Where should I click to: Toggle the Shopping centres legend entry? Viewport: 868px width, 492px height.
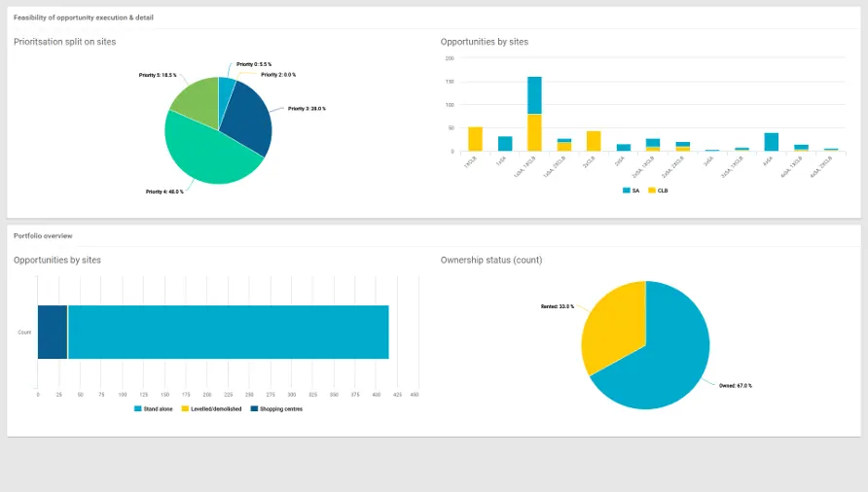pos(276,409)
